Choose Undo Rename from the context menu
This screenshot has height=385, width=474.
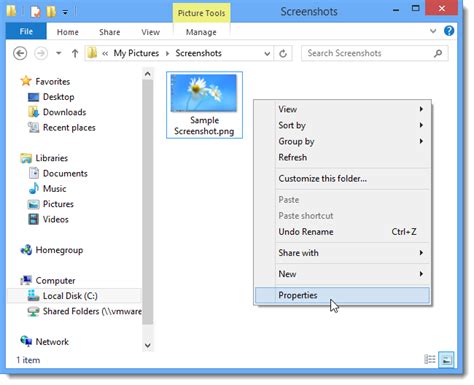pos(343,232)
